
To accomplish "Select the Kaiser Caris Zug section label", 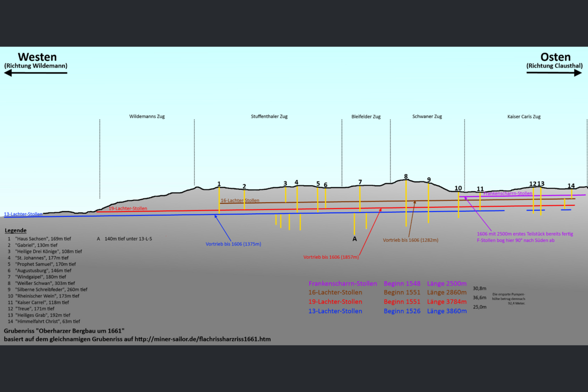I will pos(524,117).
